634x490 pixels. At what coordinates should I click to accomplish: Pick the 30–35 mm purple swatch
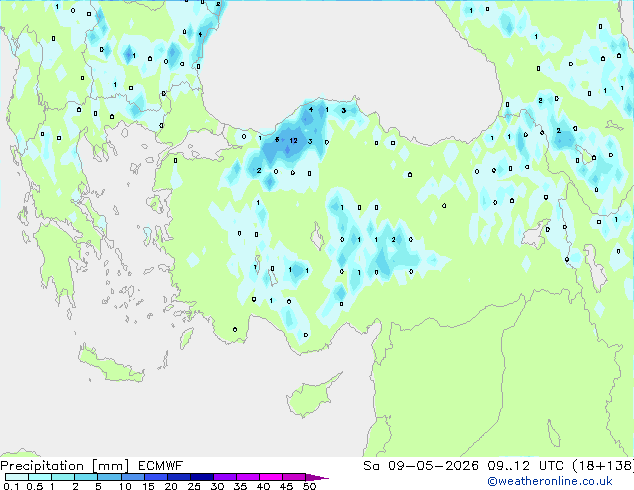pos(224,477)
